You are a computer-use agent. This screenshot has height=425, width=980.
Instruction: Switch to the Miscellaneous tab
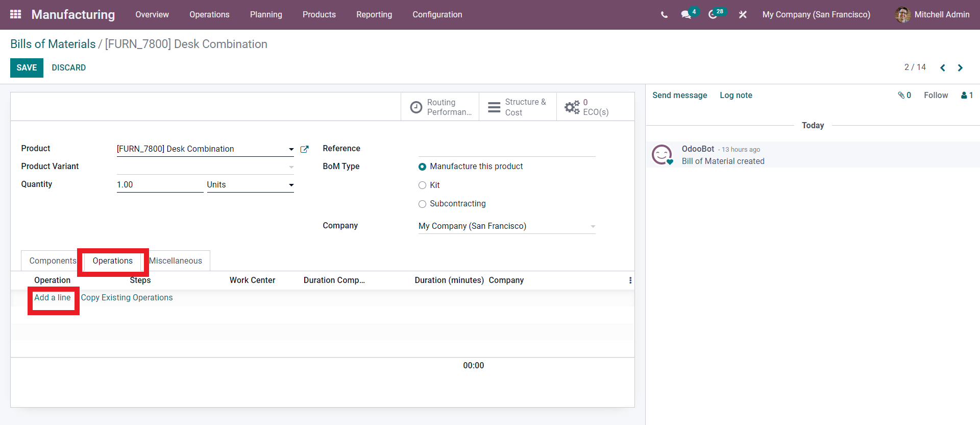click(x=176, y=261)
